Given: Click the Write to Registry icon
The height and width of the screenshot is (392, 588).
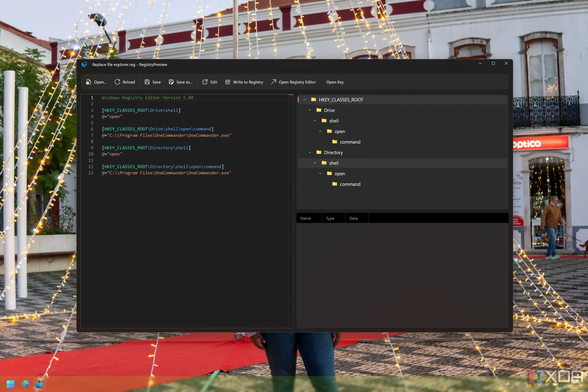Looking at the screenshot, I should 228,82.
